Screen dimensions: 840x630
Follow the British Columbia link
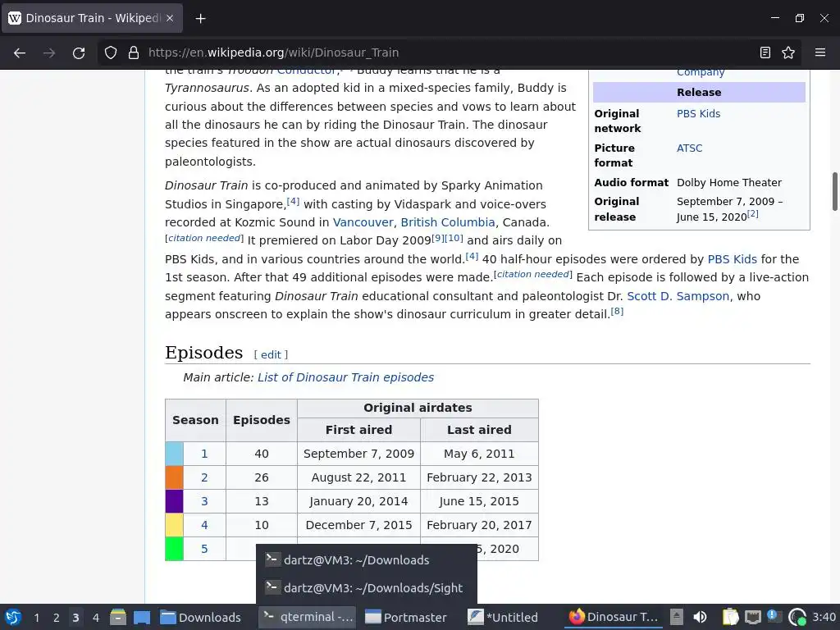pyautogui.click(x=448, y=222)
